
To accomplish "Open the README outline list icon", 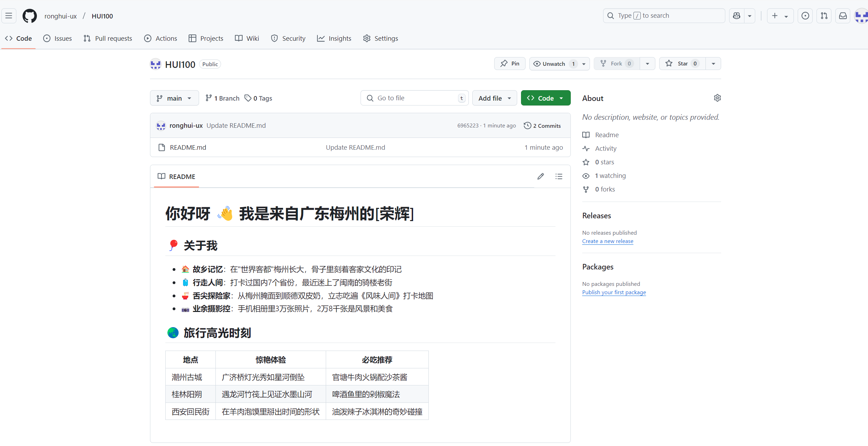I will coord(559,177).
